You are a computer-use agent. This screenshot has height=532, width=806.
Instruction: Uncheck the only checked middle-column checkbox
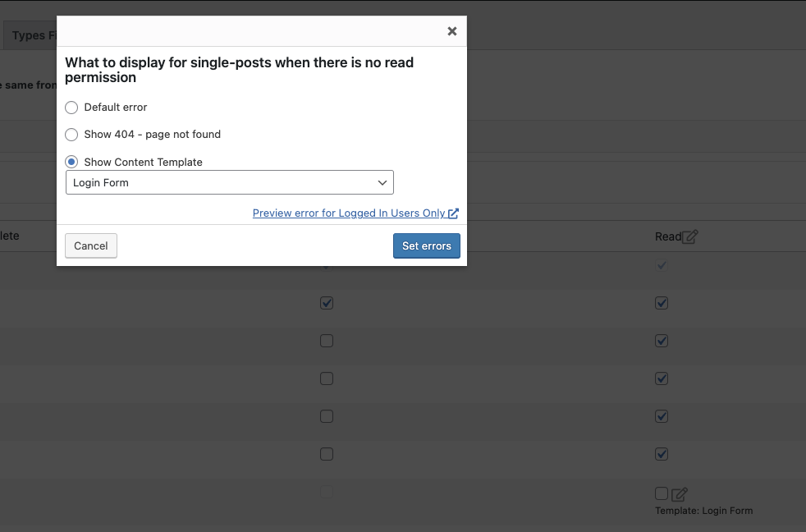point(327,303)
